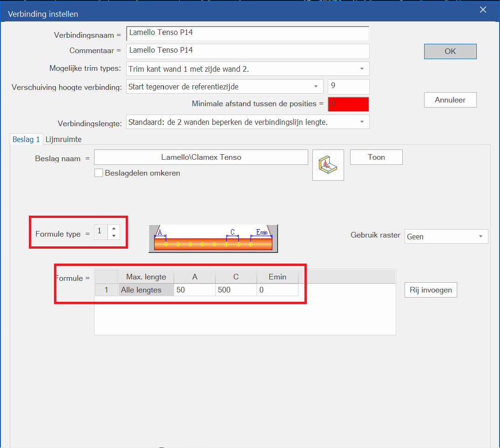Click the hardware preview corner-joint icon

coord(328,165)
